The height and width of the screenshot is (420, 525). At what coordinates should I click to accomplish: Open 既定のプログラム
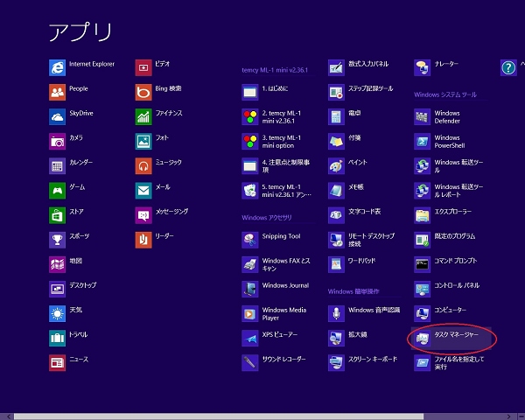[423, 240]
